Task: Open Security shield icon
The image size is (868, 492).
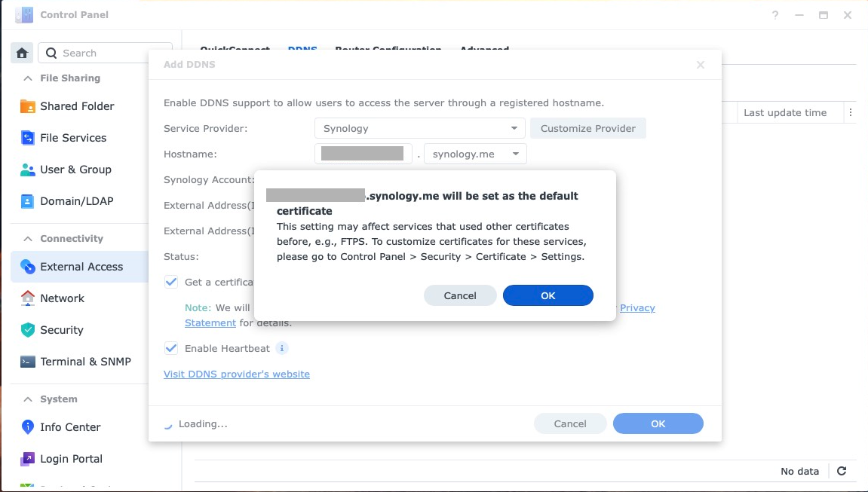Action: click(x=28, y=330)
